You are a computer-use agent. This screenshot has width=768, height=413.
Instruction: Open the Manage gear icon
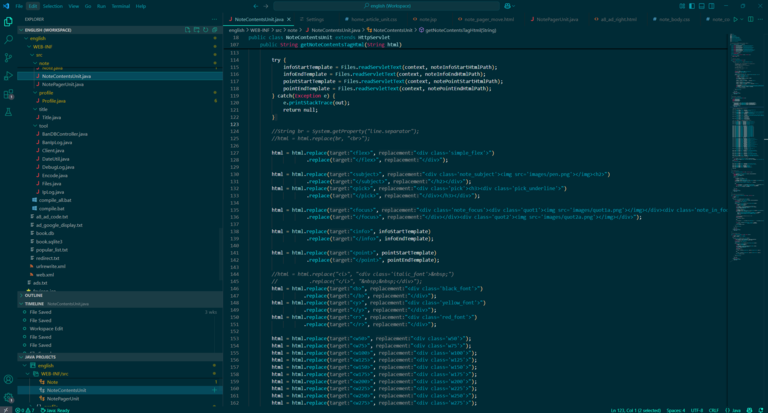click(x=8, y=398)
